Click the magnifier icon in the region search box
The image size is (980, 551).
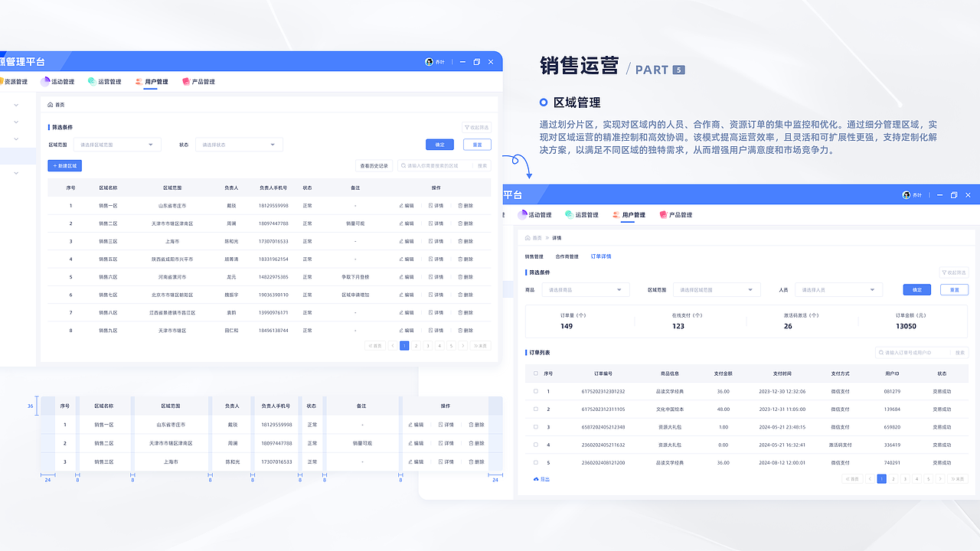[403, 165]
